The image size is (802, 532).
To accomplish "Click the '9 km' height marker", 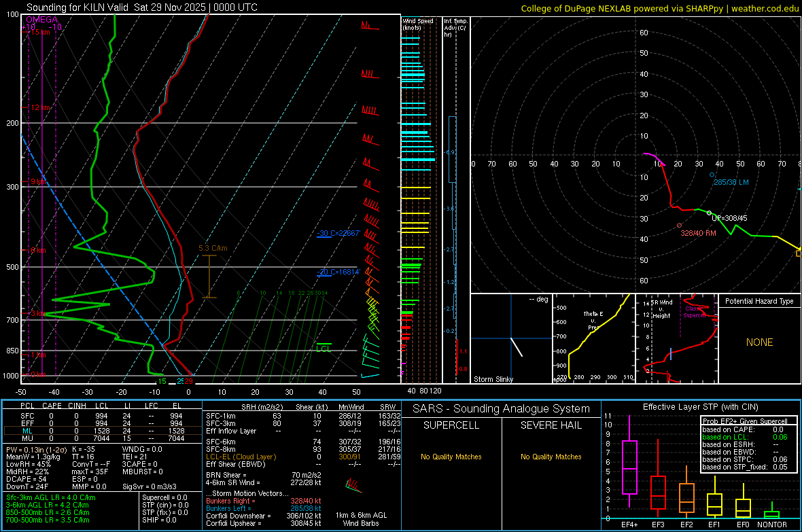I will click(x=38, y=181).
